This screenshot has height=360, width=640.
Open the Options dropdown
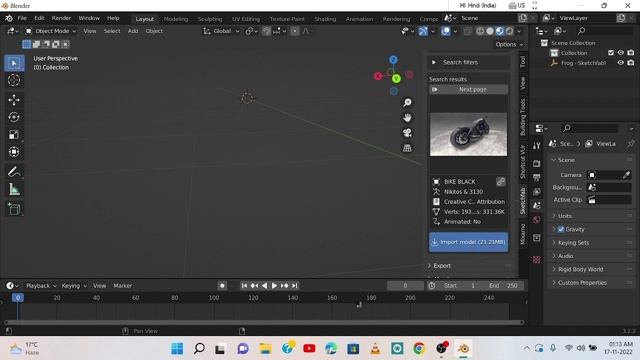pyautogui.click(x=509, y=44)
